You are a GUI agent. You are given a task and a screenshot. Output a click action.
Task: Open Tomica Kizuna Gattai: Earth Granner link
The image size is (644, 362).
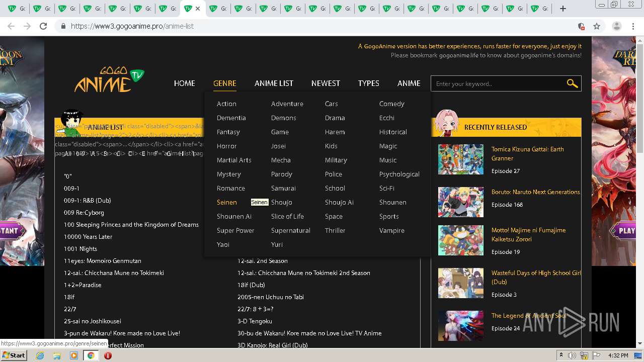(527, 154)
